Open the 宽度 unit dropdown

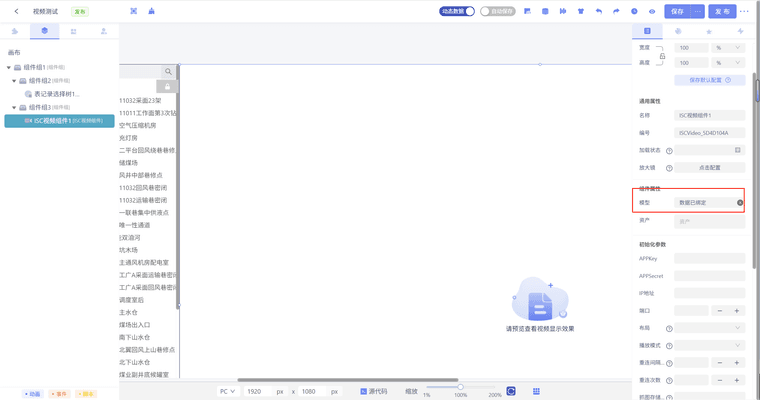point(728,48)
